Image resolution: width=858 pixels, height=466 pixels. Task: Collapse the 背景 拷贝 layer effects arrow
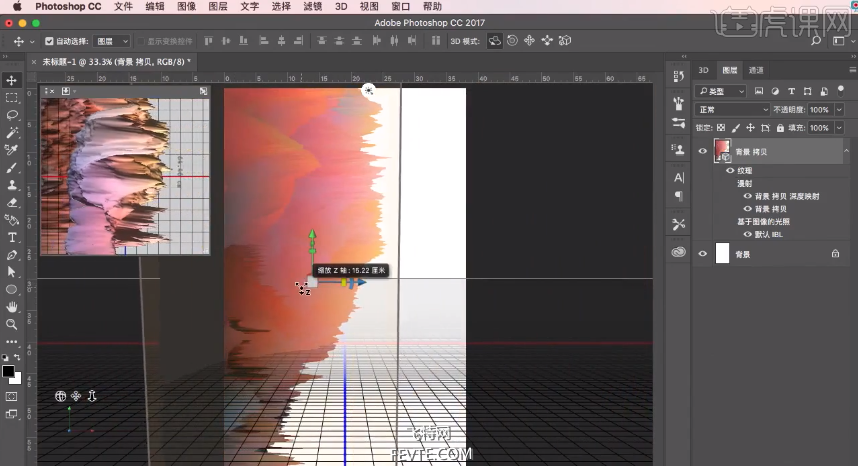coord(846,151)
